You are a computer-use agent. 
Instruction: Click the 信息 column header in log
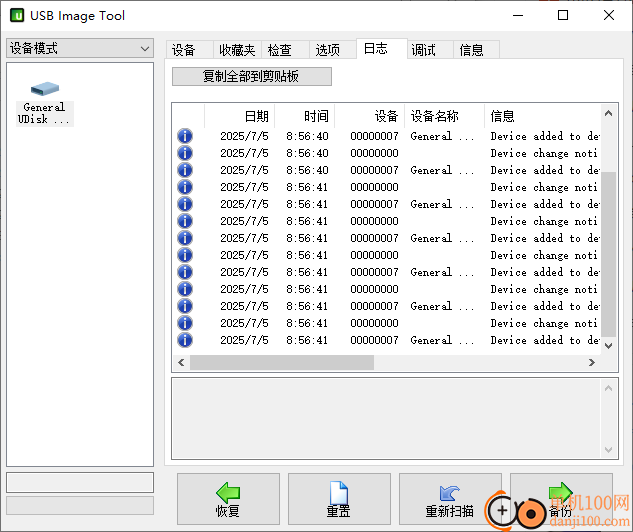543,116
